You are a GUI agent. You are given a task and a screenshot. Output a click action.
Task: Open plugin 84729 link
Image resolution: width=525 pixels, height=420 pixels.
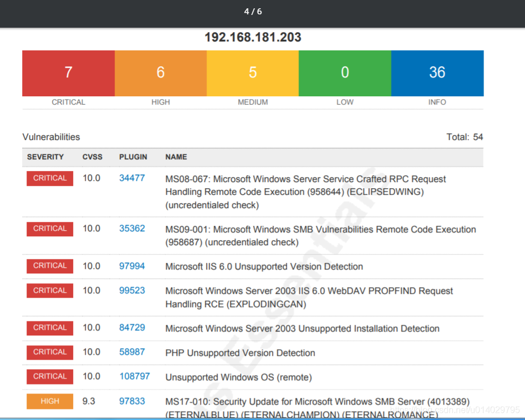tap(132, 328)
